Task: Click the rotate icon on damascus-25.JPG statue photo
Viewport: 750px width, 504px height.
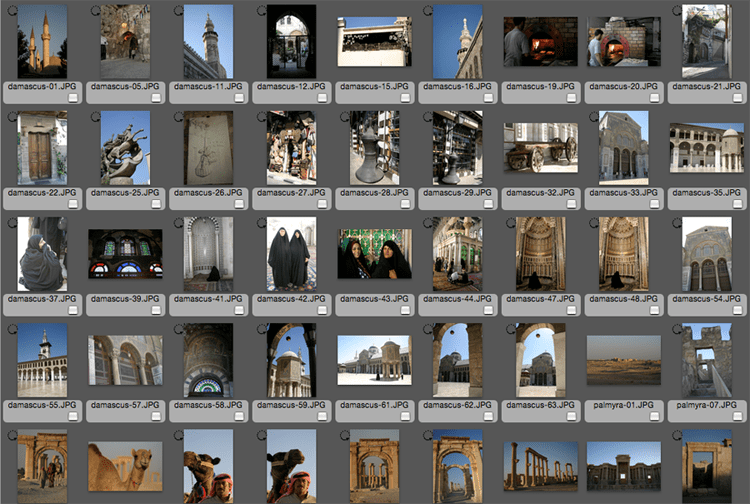Action: pos(95,117)
